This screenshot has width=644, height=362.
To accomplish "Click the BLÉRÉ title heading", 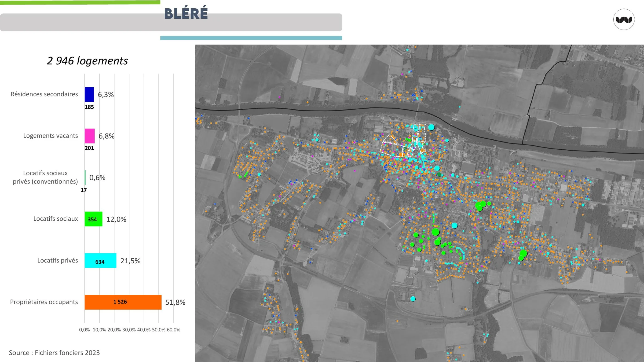I will [x=186, y=13].
